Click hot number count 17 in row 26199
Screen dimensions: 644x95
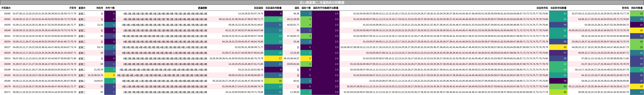(x=637, y=70)
